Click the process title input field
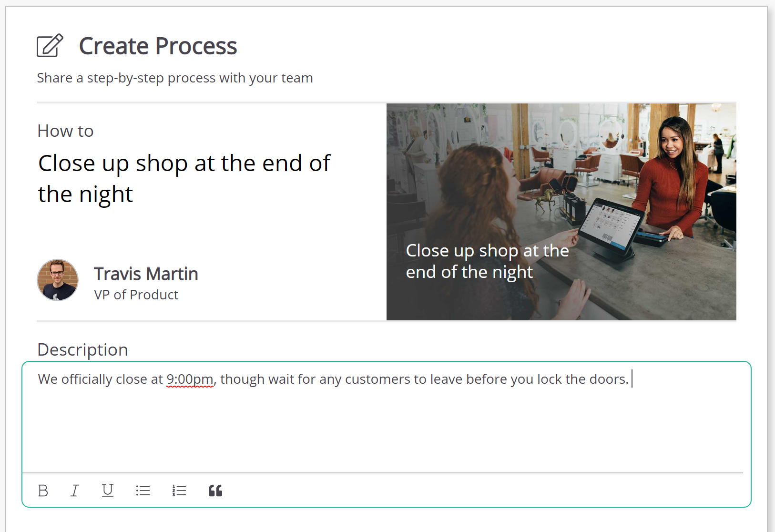The height and width of the screenshot is (532, 775). point(184,179)
